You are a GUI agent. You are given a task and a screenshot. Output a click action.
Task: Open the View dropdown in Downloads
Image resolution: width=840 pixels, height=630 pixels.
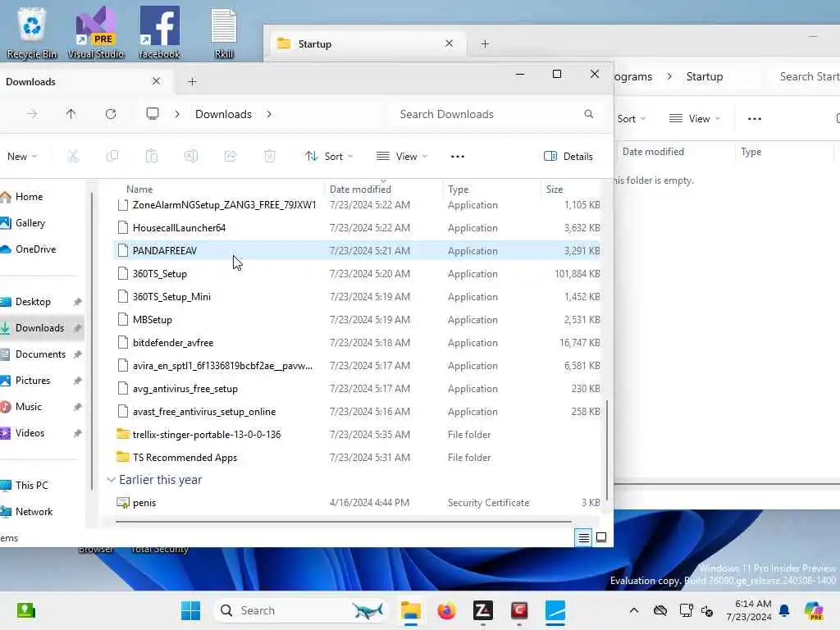click(x=402, y=157)
